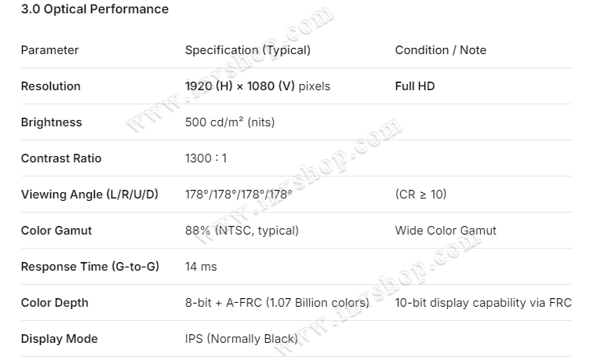Click the "Parameter" column header
The height and width of the screenshot is (364, 608).
coord(49,50)
